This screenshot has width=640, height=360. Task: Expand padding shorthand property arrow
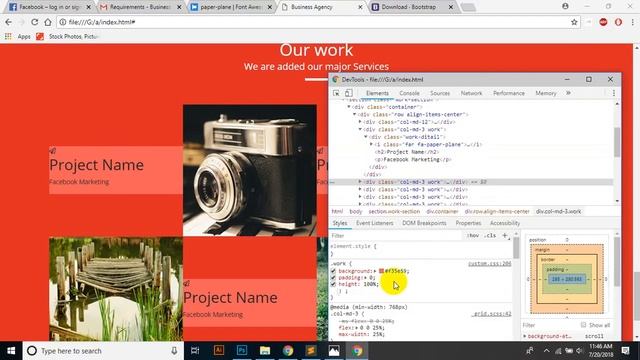click(366, 278)
